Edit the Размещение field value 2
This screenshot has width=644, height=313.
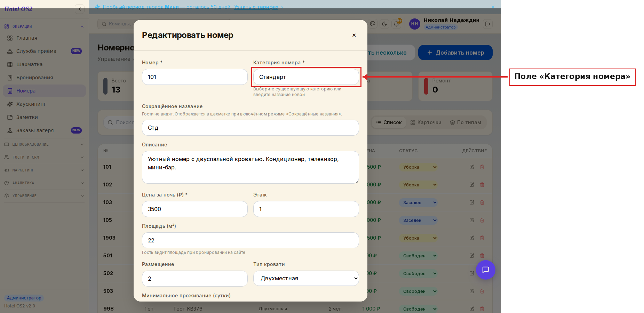click(x=195, y=279)
